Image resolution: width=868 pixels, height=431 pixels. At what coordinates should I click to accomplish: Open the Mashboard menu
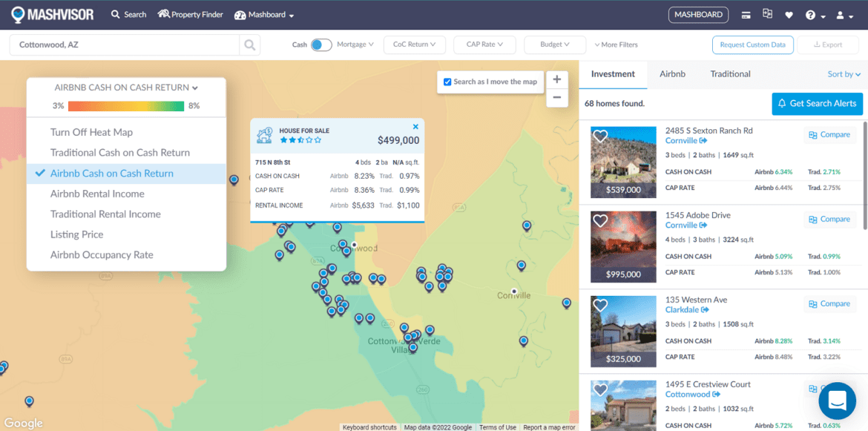(263, 14)
